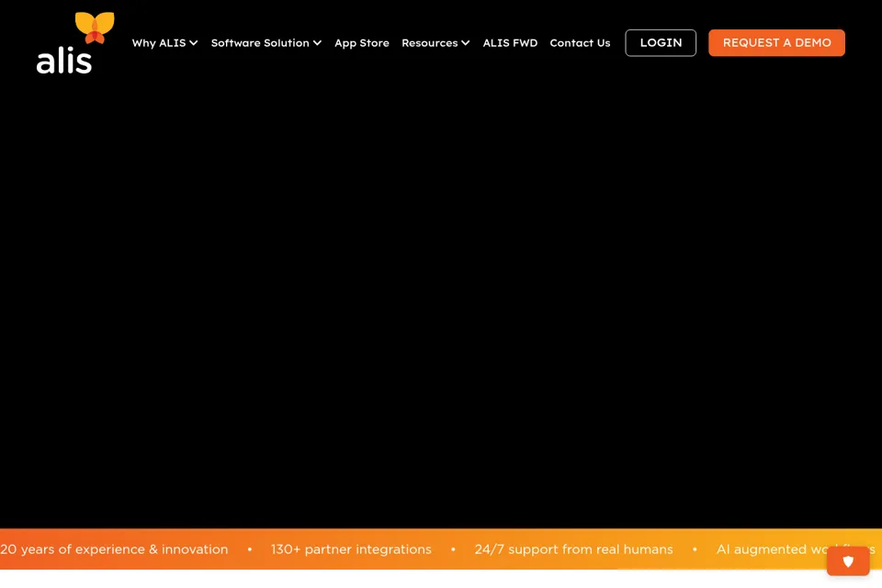Select '24/7 support from real humans' text
This screenshot has width=882, height=588.
click(x=573, y=549)
